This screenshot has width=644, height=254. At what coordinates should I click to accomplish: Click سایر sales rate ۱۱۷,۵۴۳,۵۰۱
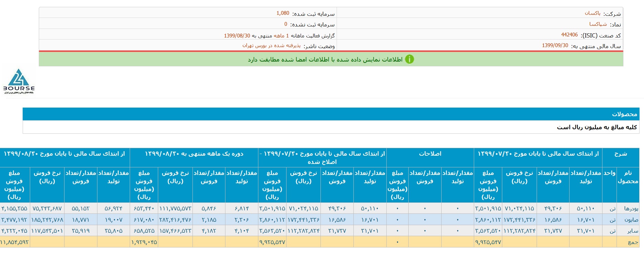pyautogui.click(x=47, y=231)
